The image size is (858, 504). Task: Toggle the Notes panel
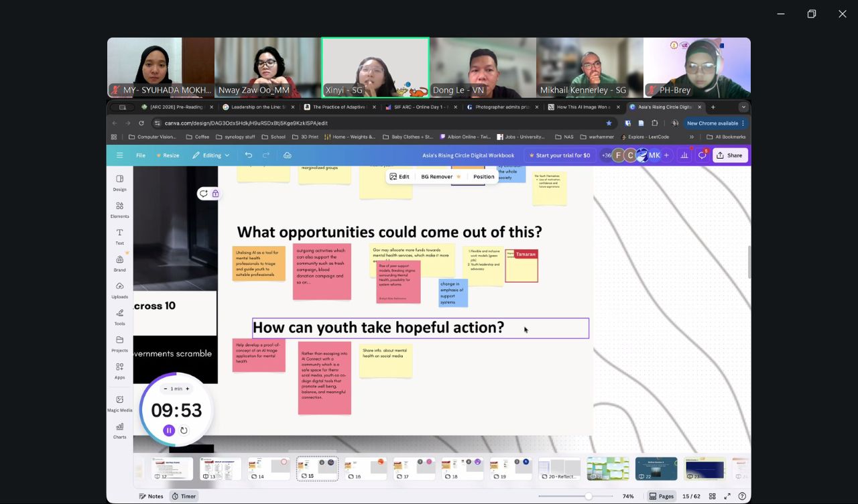coord(151,496)
